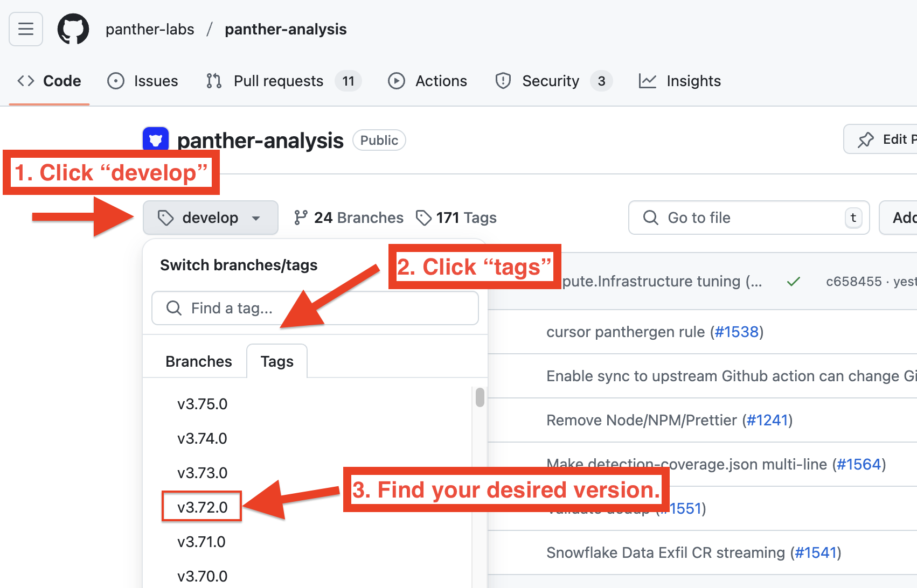Choose tag v3.75.0
The width and height of the screenshot is (917, 588).
[x=202, y=404]
